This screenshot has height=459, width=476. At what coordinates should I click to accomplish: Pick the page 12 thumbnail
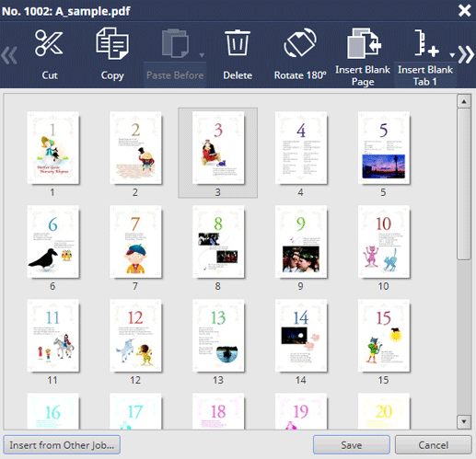click(135, 336)
